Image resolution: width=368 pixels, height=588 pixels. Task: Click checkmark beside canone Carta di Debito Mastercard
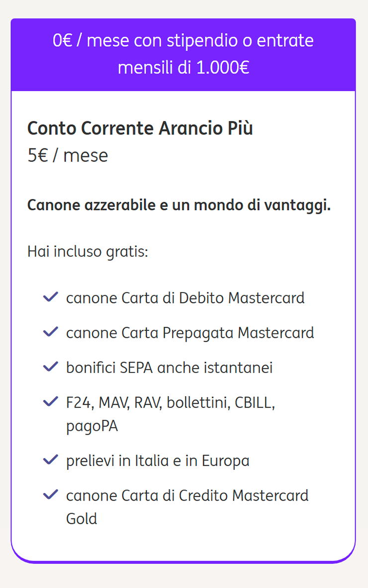point(51,297)
